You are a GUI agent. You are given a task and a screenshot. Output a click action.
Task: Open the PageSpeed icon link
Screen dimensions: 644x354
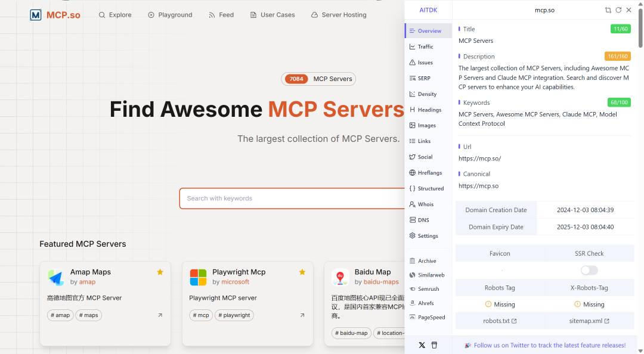tap(413, 317)
